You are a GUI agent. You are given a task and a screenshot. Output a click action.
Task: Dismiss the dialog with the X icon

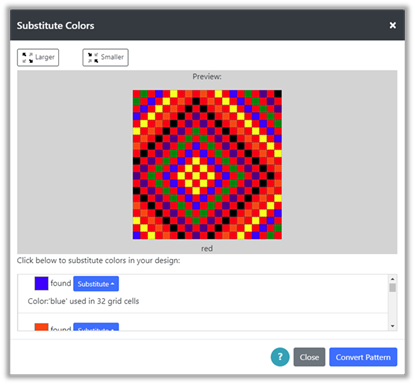[x=393, y=25]
